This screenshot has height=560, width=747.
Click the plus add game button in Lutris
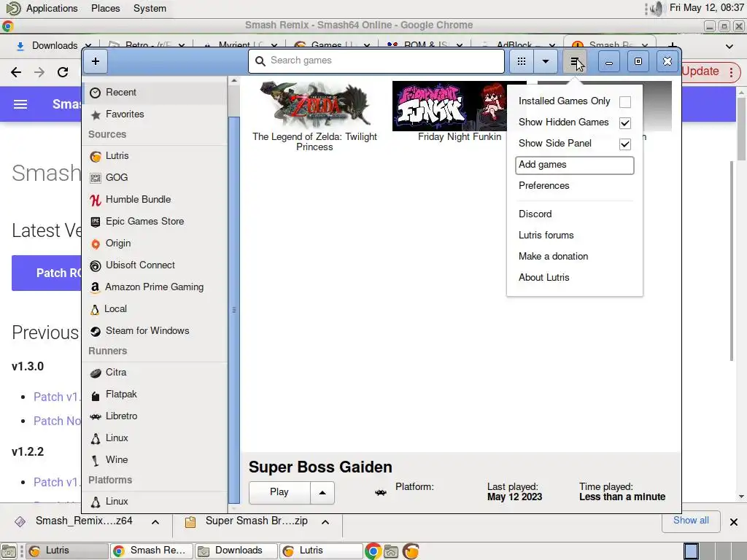96,61
